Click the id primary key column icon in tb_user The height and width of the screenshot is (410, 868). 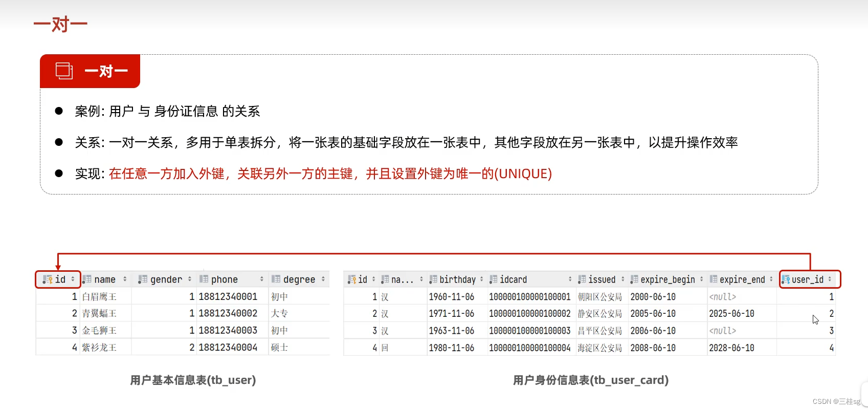48,279
